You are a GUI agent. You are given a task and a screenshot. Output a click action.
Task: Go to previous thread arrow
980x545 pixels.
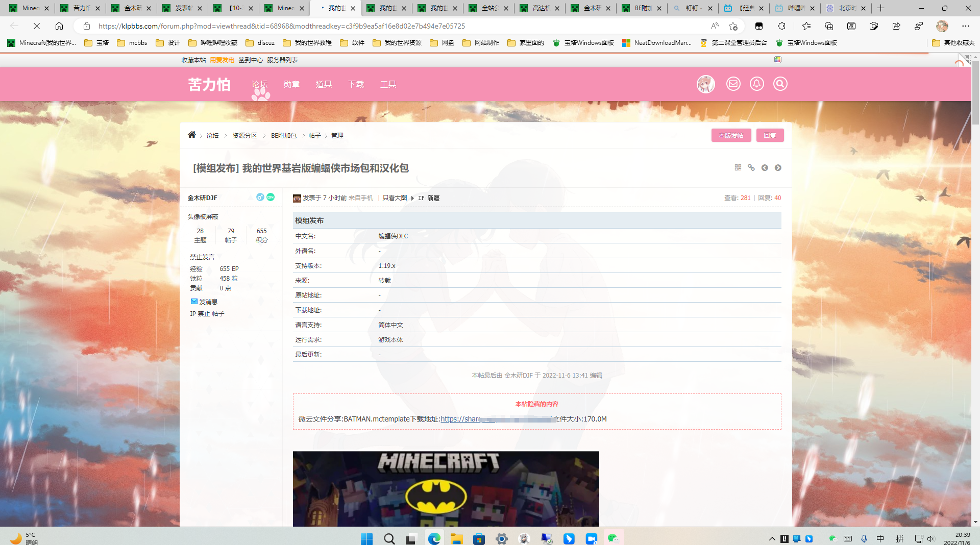coord(765,167)
